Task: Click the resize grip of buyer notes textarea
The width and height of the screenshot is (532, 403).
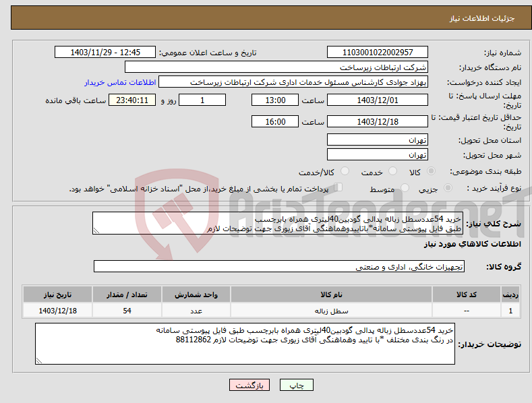Action: pyautogui.click(x=39, y=361)
